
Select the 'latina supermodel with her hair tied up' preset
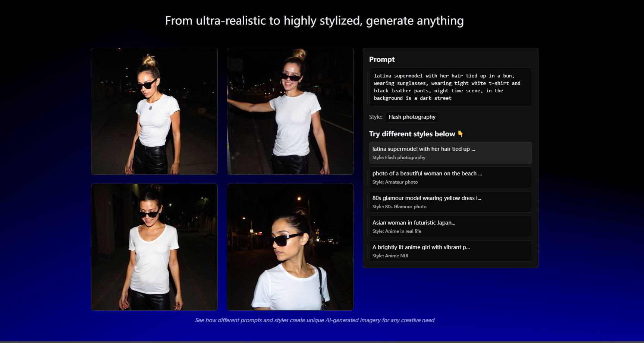450,152
